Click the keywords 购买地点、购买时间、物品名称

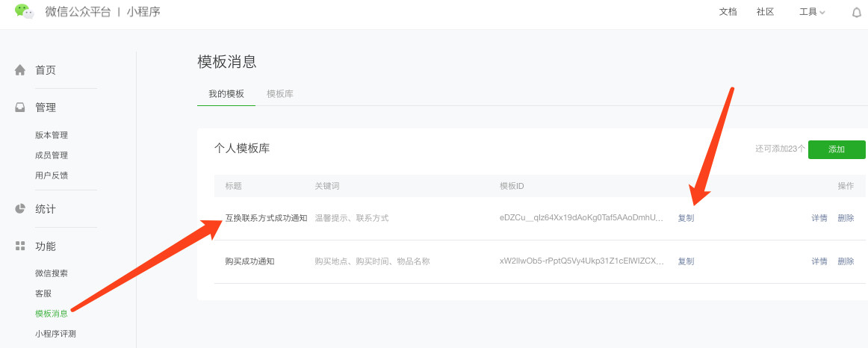tap(372, 261)
